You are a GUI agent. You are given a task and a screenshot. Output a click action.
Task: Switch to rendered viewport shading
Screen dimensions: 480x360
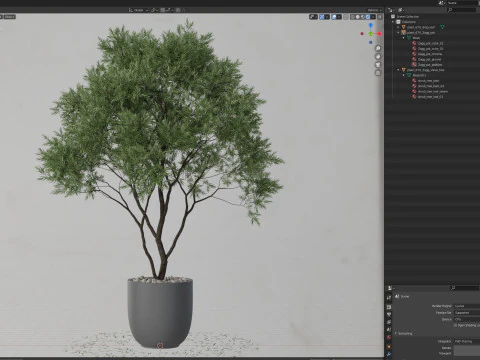[368, 17]
